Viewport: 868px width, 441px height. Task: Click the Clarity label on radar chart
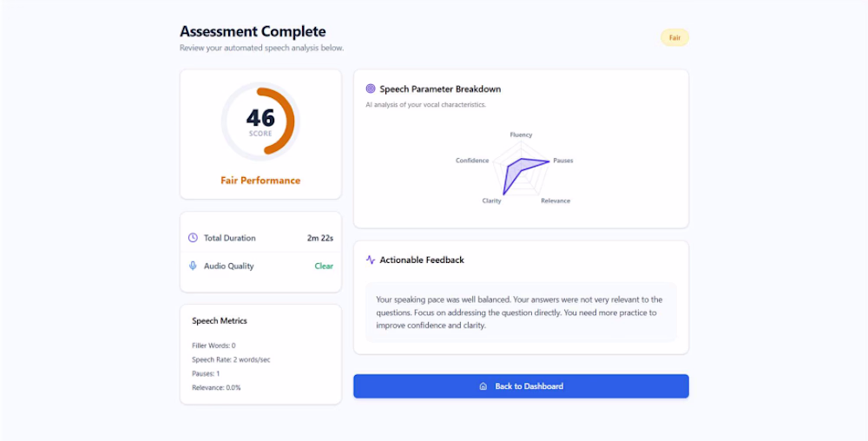coord(491,201)
